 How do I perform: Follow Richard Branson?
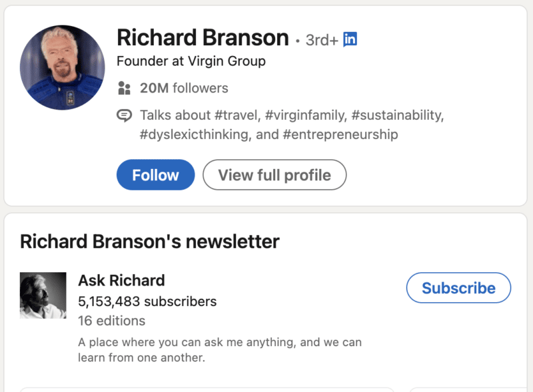click(x=155, y=174)
